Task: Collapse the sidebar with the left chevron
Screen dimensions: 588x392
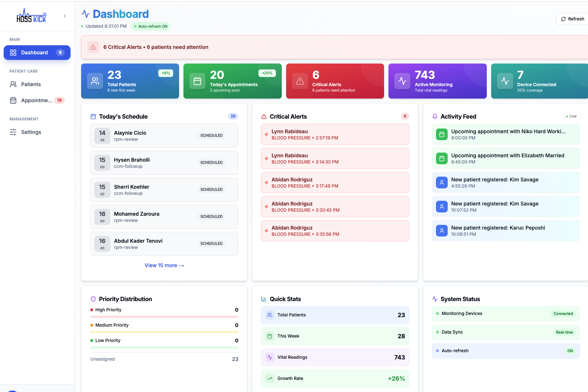Action: coord(65,16)
